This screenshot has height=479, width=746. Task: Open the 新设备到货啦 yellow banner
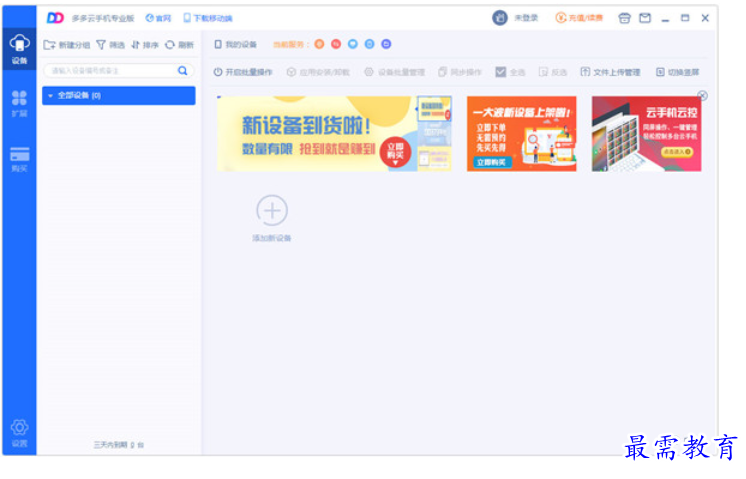(334, 134)
